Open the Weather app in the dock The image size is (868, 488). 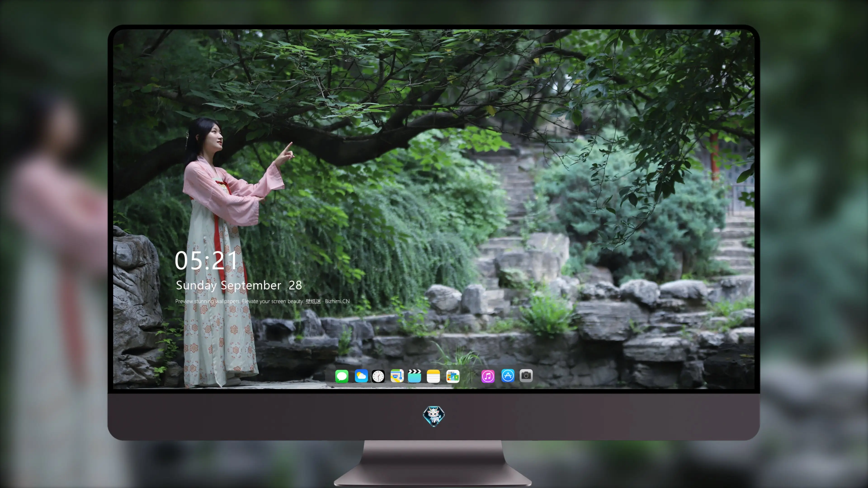tap(361, 376)
